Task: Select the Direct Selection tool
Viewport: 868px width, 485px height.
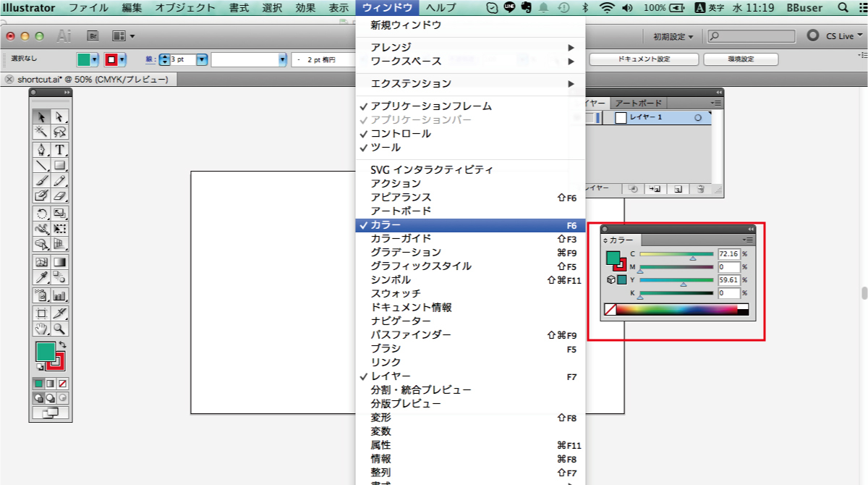Action: click(x=59, y=117)
